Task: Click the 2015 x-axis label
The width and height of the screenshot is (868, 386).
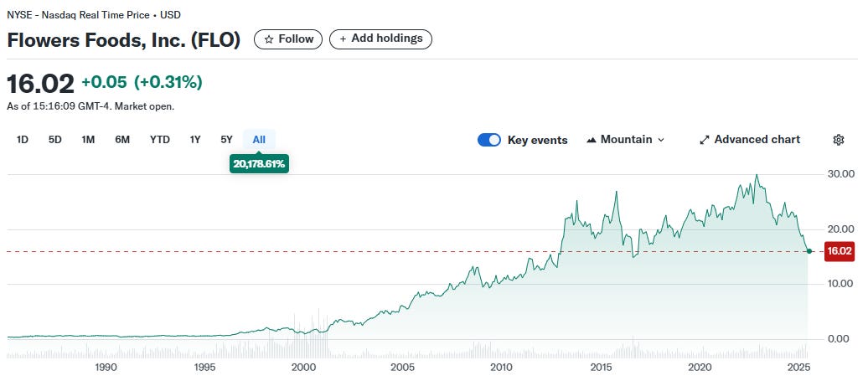Action: [601, 367]
